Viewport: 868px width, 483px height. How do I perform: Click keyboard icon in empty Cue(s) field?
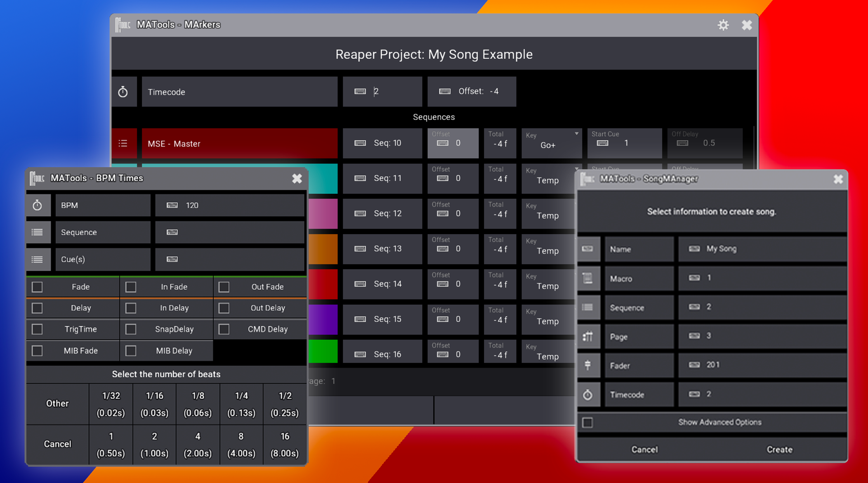pos(172,259)
